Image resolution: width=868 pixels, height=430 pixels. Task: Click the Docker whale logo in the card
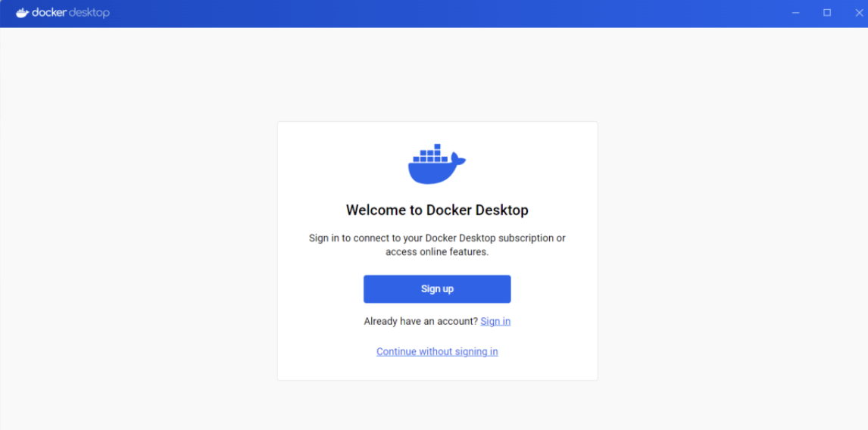pyautogui.click(x=437, y=164)
